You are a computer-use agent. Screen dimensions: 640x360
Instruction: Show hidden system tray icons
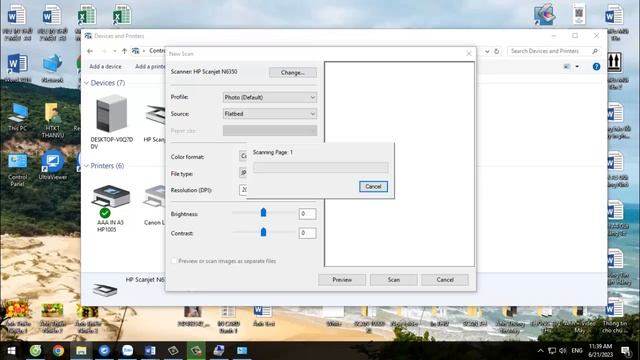point(540,351)
